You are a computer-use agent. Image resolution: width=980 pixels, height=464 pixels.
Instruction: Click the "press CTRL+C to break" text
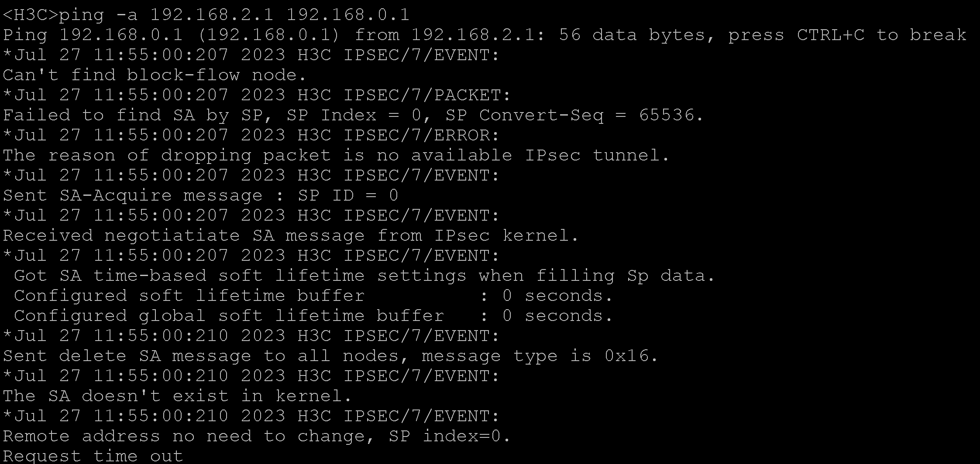pos(847,35)
